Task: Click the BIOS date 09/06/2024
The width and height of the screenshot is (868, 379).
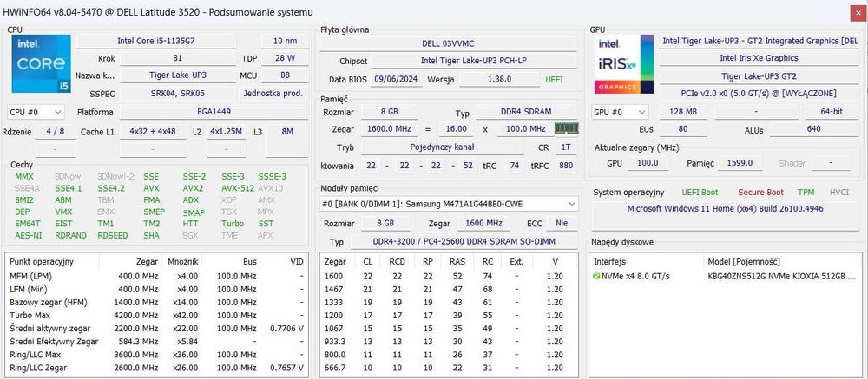Action: pyautogui.click(x=397, y=79)
